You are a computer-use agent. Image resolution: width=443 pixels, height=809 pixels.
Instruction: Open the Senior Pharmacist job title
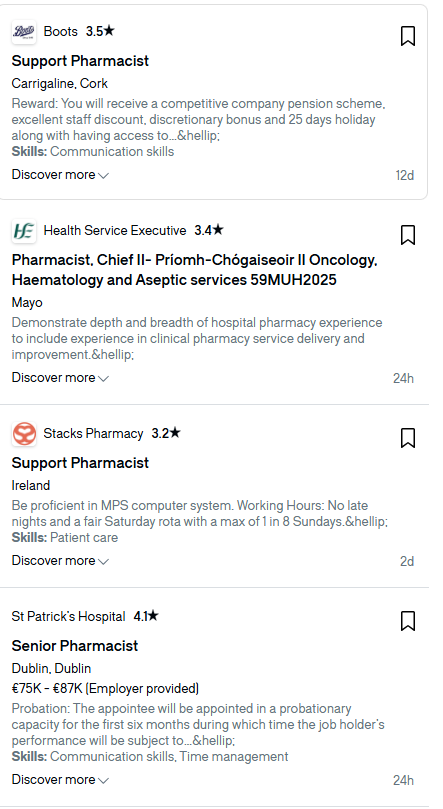click(x=75, y=646)
